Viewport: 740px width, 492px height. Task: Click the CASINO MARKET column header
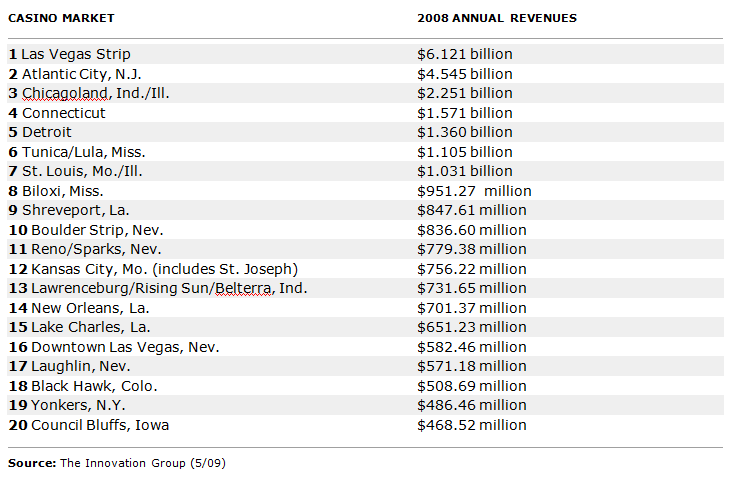coord(61,18)
